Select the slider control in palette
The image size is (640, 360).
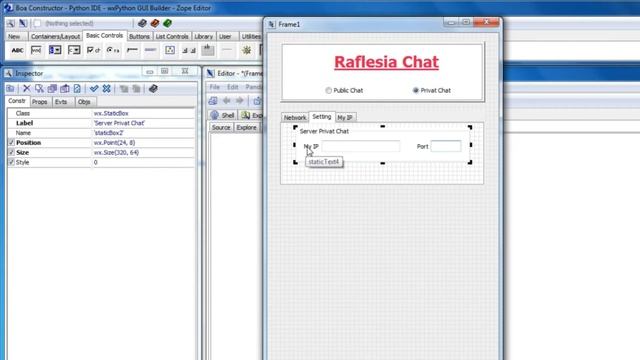coord(132,50)
